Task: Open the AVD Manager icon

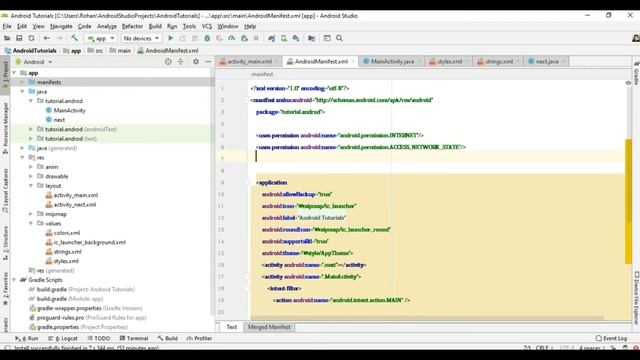Action: pyautogui.click(x=284, y=38)
